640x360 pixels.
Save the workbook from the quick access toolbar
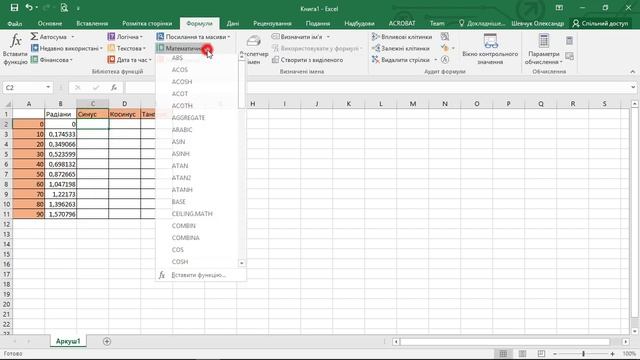coord(14,8)
